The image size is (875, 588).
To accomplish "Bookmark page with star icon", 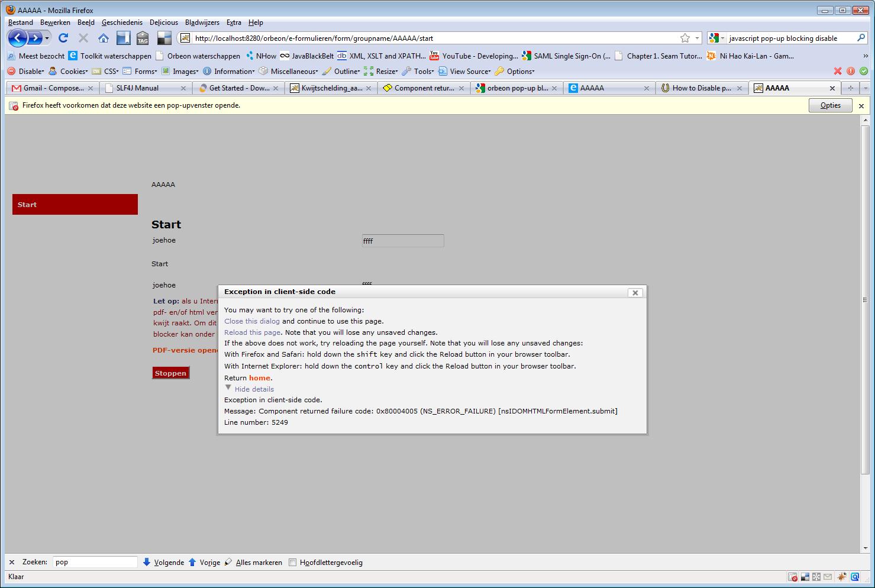I will click(685, 38).
